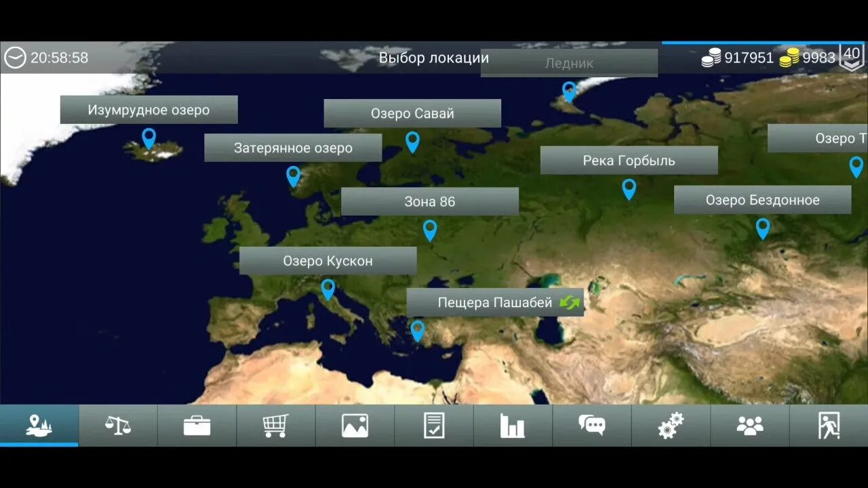Screen dimensions: 868x488
Task: Open the briefcase inventory icon
Action: click(x=197, y=426)
